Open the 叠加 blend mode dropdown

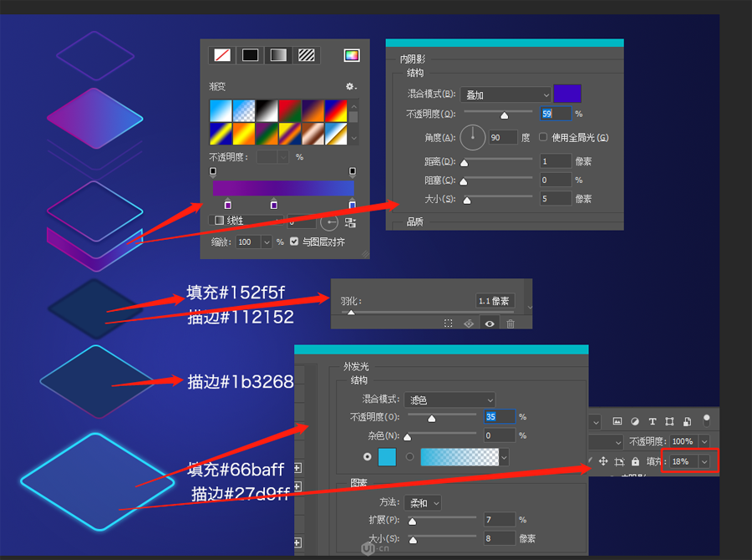tap(505, 94)
